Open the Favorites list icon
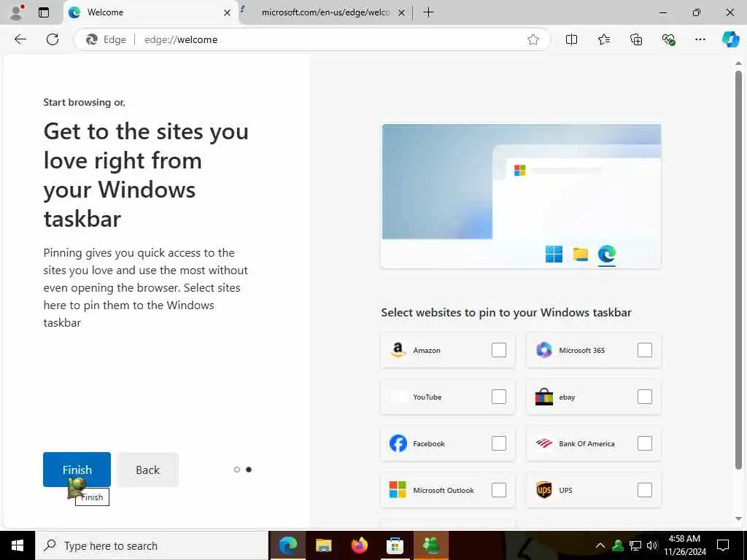747x560 pixels. tap(603, 39)
